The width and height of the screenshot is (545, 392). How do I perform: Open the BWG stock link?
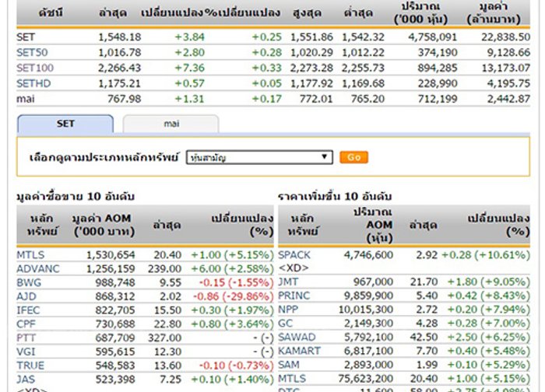[x=29, y=282]
